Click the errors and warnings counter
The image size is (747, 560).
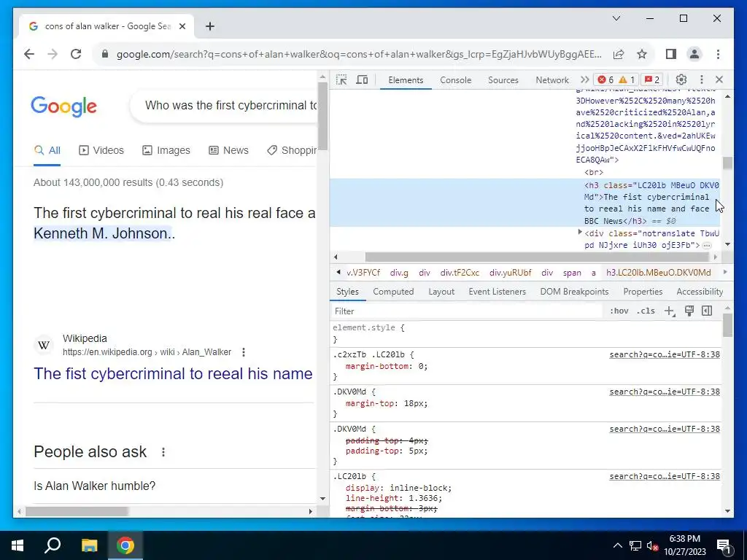tap(616, 80)
